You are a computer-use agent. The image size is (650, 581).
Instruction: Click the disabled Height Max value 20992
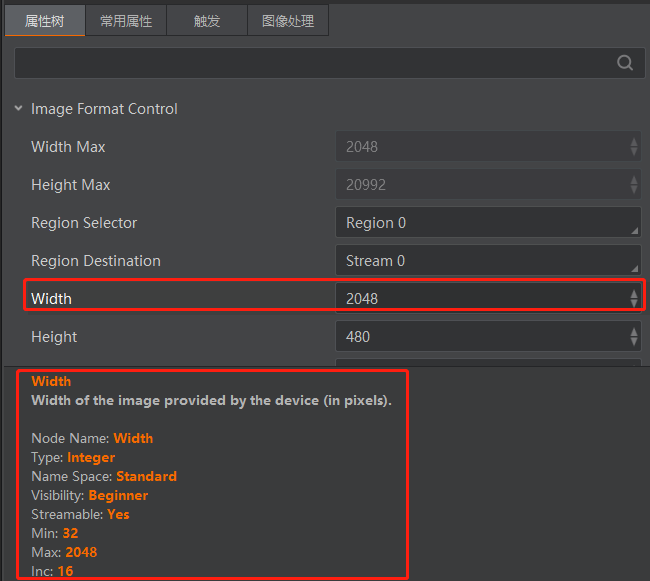(488, 185)
